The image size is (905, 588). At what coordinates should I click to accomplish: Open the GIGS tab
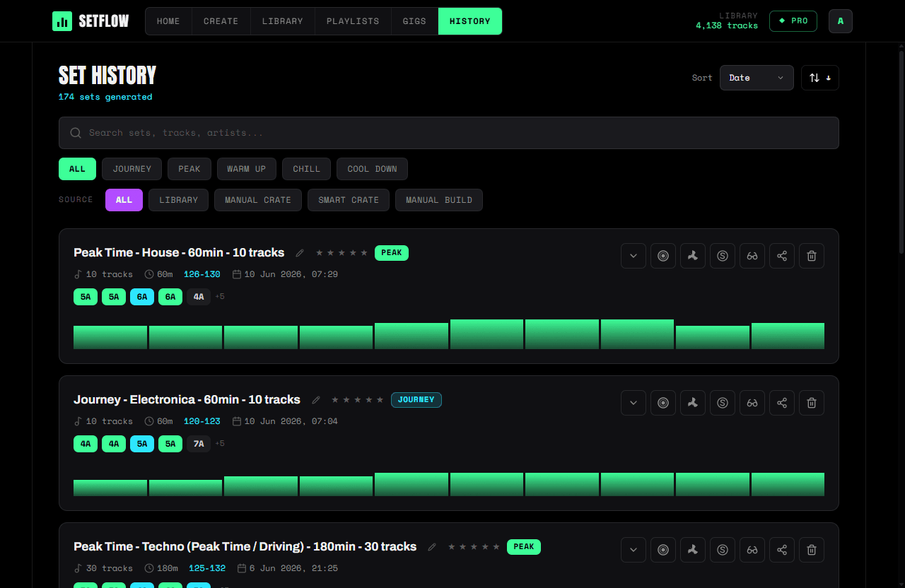[414, 21]
